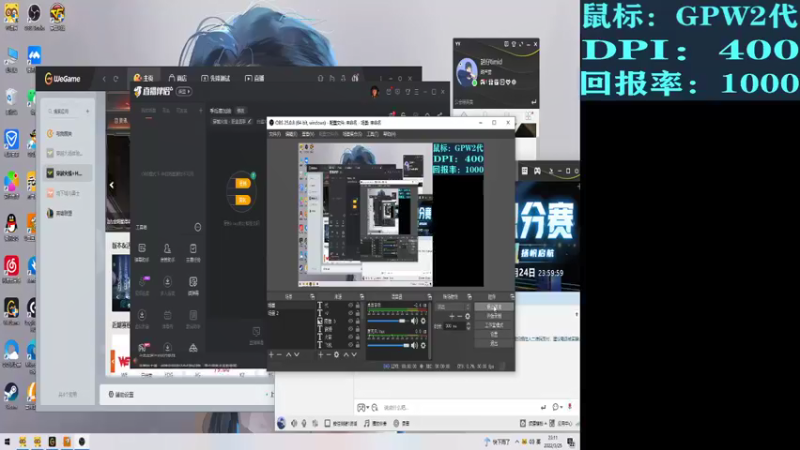This screenshot has width=800, height=450.
Task: Move scene up in OBS scenes list
Action: (288, 355)
